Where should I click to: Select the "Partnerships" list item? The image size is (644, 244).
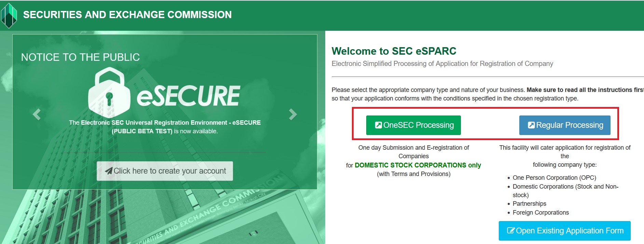[529, 204]
